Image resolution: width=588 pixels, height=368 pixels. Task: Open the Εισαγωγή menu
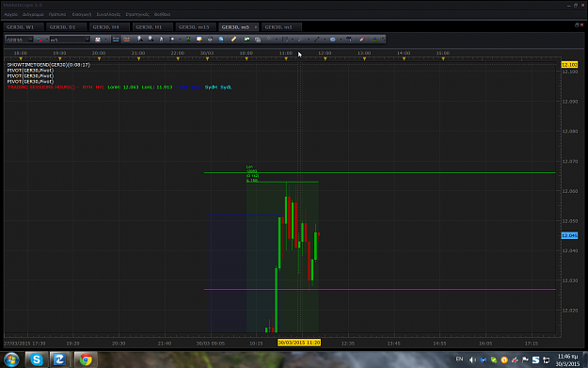[x=82, y=14]
